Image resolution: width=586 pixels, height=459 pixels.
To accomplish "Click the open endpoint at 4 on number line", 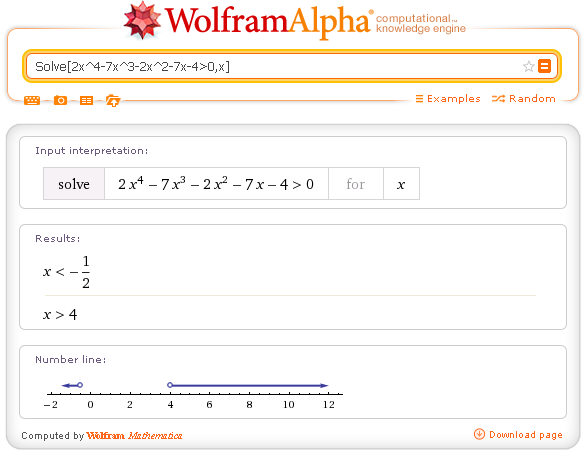I will point(170,385).
